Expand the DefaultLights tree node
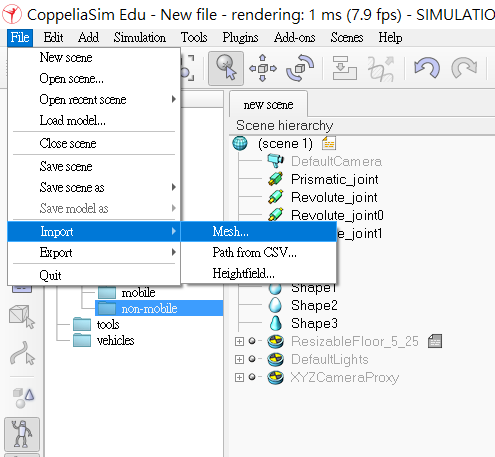 (239, 359)
